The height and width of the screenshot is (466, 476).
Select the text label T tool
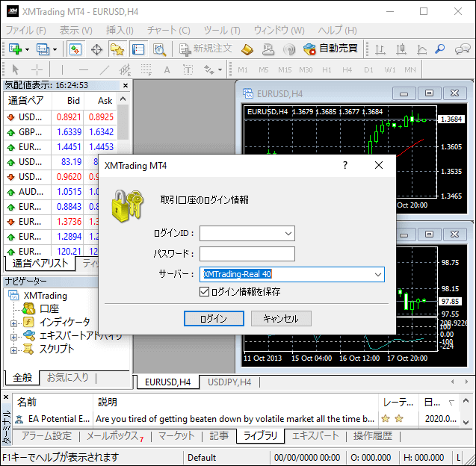tap(188, 70)
